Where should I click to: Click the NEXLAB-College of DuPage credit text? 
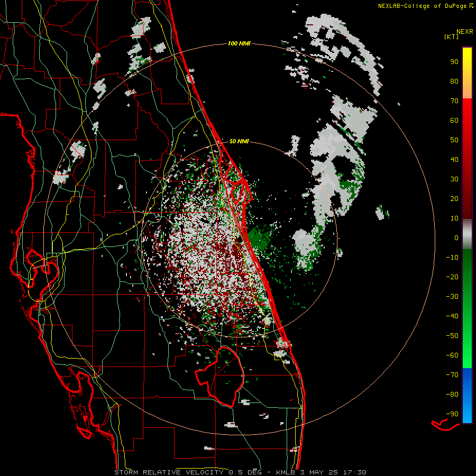coord(422,6)
